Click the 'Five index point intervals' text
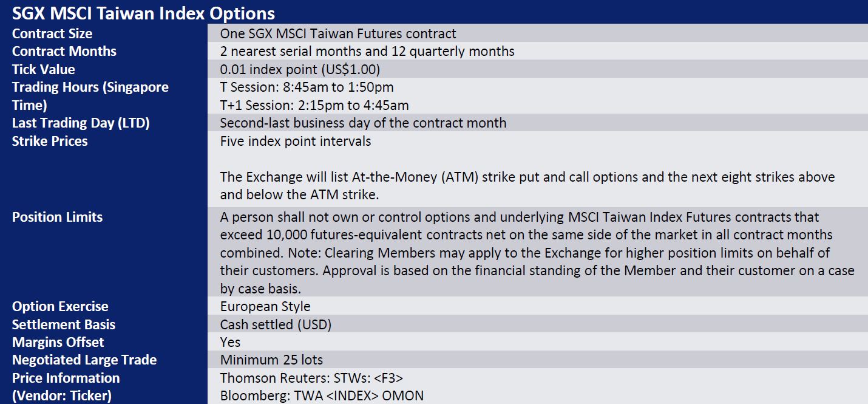Screen dimensions: 868x404 tap(296, 142)
